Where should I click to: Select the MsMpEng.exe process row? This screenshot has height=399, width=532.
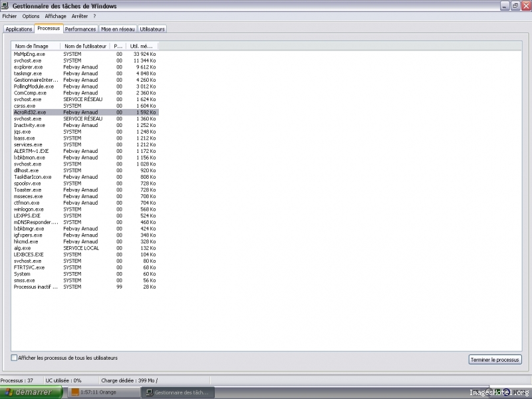[29, 54]
